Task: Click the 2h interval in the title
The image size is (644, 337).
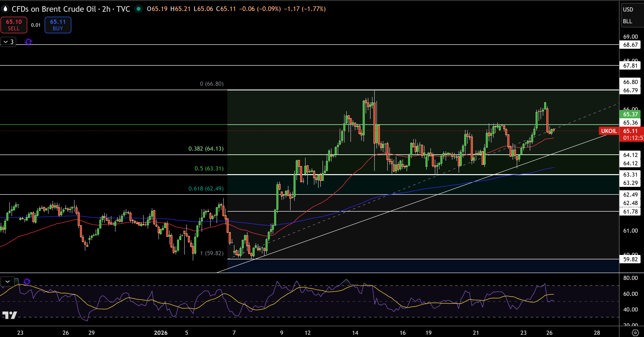Action: pos(106,9)
